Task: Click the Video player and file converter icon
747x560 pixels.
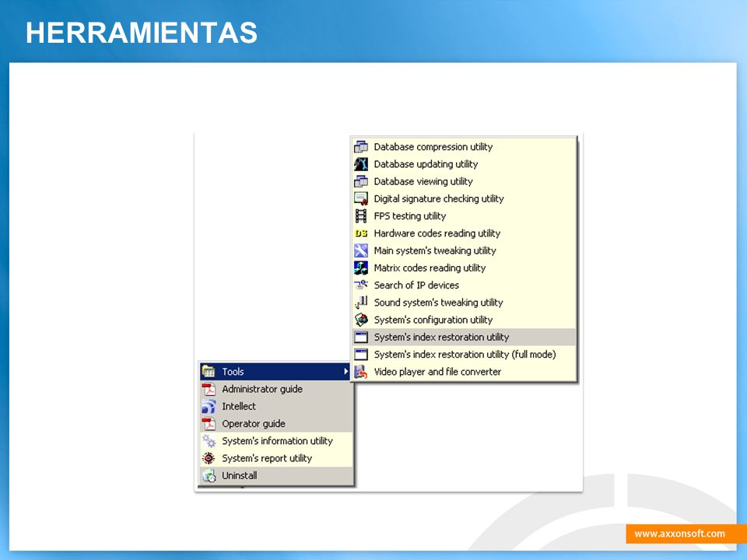Action: (361, 372)
